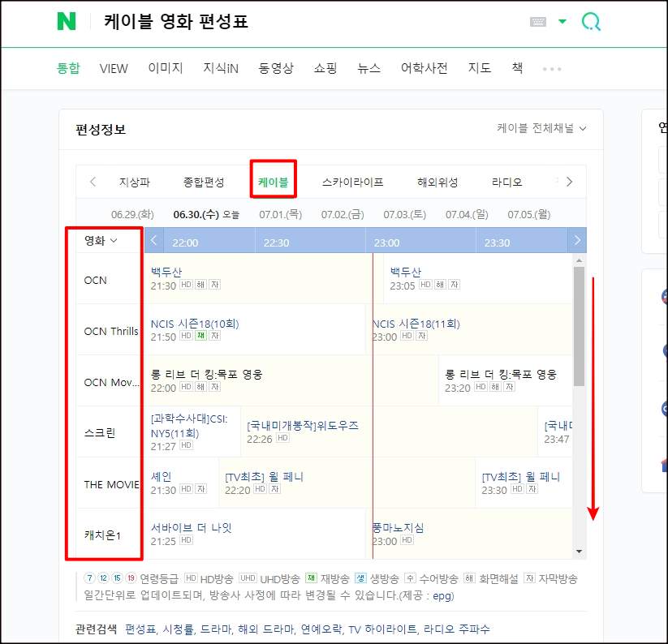Click the OCN channel name
This screenshot has width=668, height=644.
pos(96,280)
